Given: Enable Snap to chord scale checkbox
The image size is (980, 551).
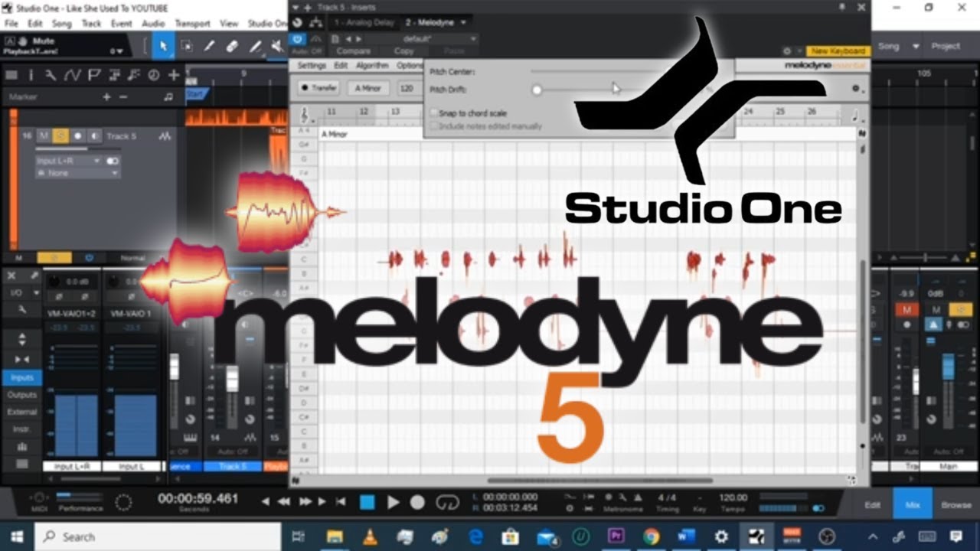Looking at the screenshot, I should coord(434,113).
